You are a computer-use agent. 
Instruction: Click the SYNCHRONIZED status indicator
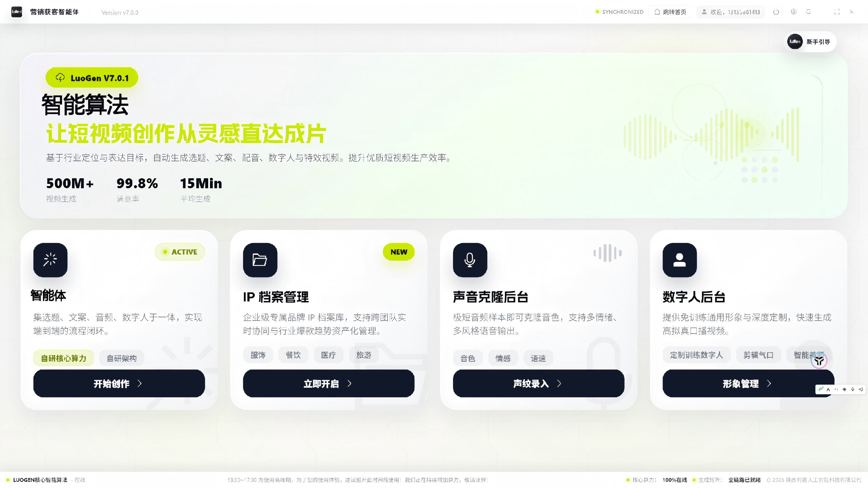tap(619, 12)
